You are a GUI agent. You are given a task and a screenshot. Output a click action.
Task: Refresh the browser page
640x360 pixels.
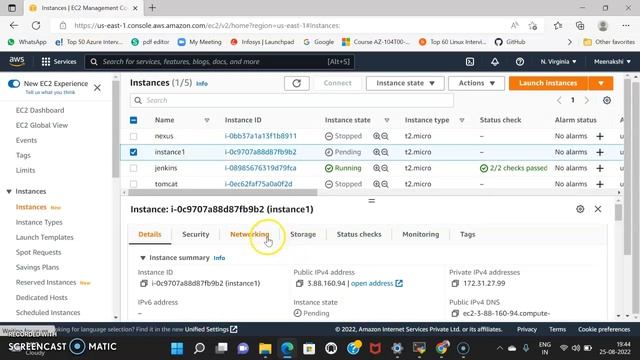pos(36,25)
